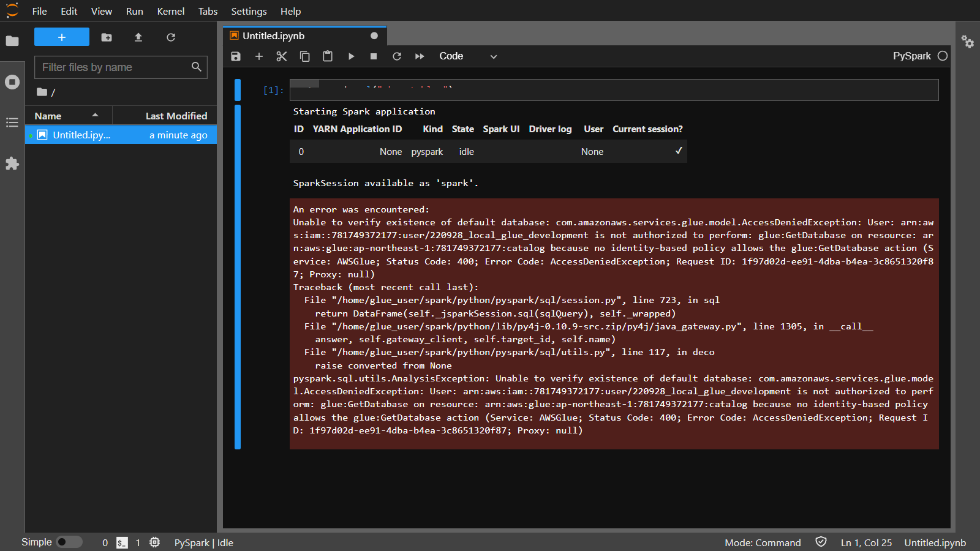Open the Running Terminals and Kernels sidebar
Image resolution: width=980 pixels, height=551 pixels.
point(12,82)
